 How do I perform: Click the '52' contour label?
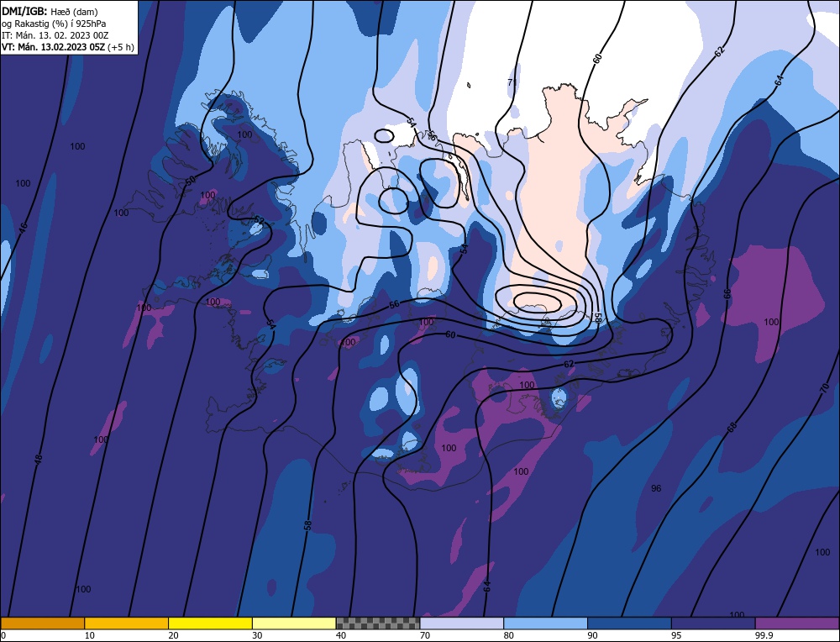260,219
